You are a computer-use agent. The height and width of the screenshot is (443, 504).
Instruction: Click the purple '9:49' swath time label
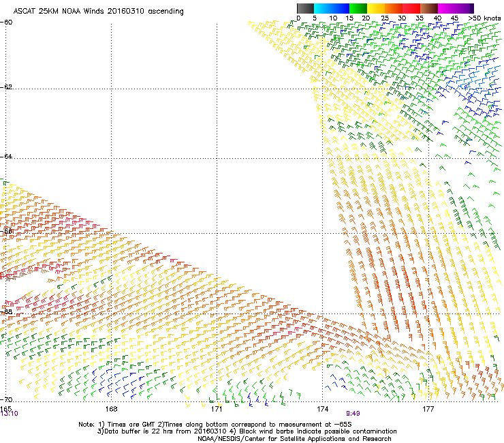[x=353, y=414]
